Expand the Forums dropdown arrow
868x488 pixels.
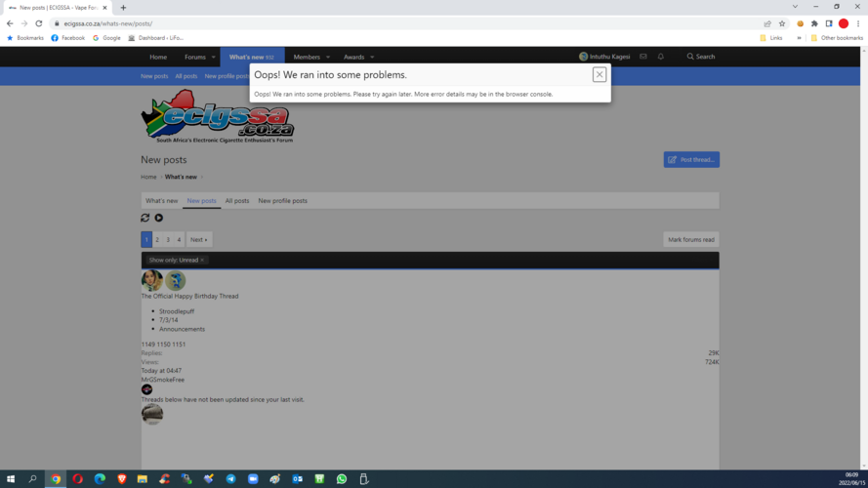click(213, 57)
